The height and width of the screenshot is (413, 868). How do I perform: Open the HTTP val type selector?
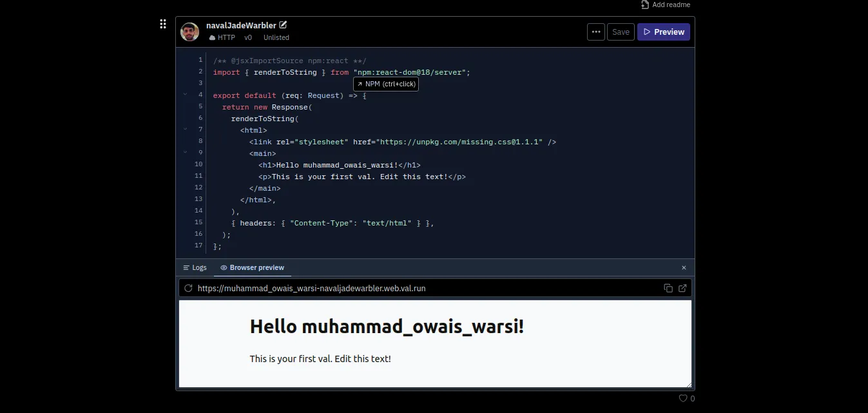pyautogui.click(x=222, y=37)
